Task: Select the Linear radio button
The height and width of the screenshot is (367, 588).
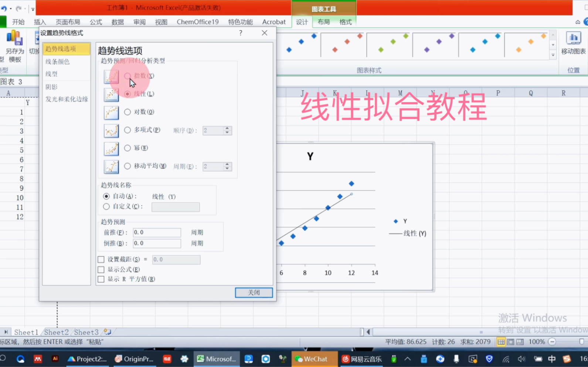Action: tap(128, 94)
